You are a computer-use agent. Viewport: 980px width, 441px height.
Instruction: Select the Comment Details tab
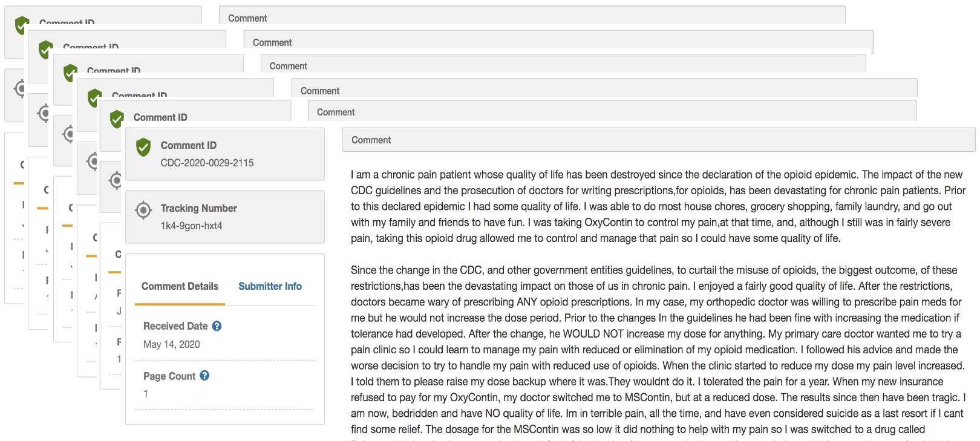180,286
